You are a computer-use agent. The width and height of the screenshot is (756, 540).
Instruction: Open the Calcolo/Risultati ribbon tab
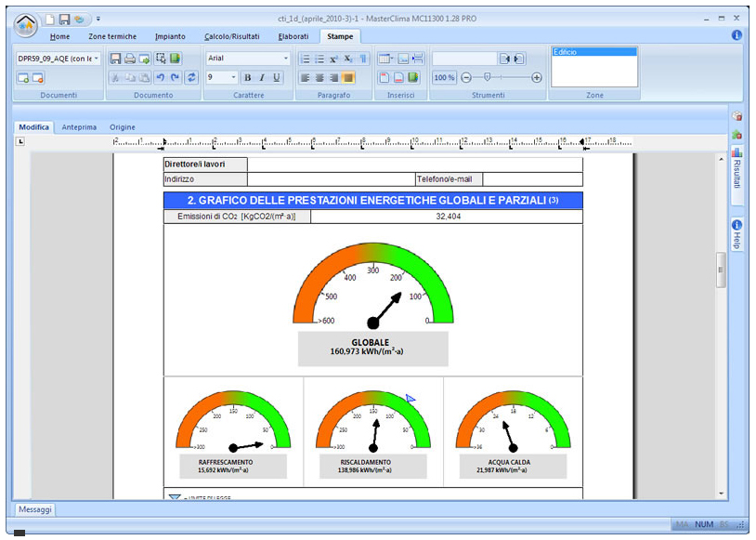point(232,36)
